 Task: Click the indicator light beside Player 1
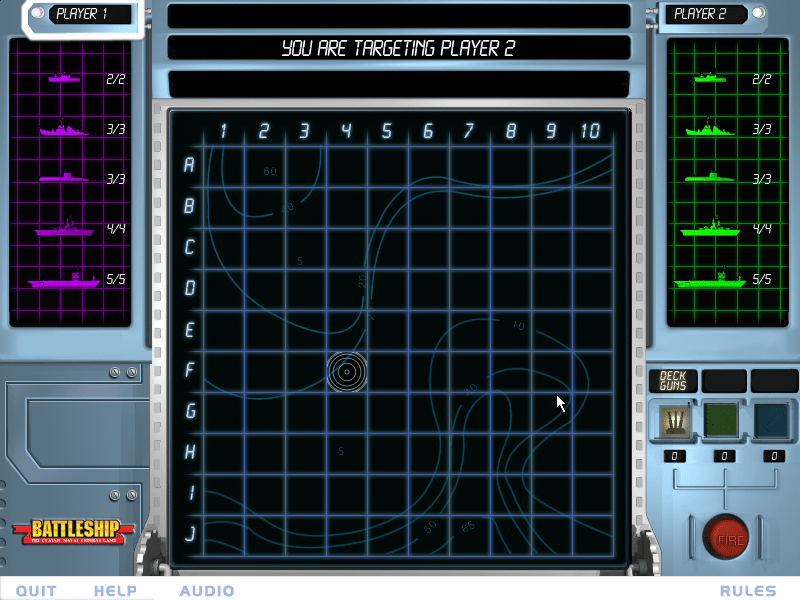pyautogui.click(x=37, y=13)
